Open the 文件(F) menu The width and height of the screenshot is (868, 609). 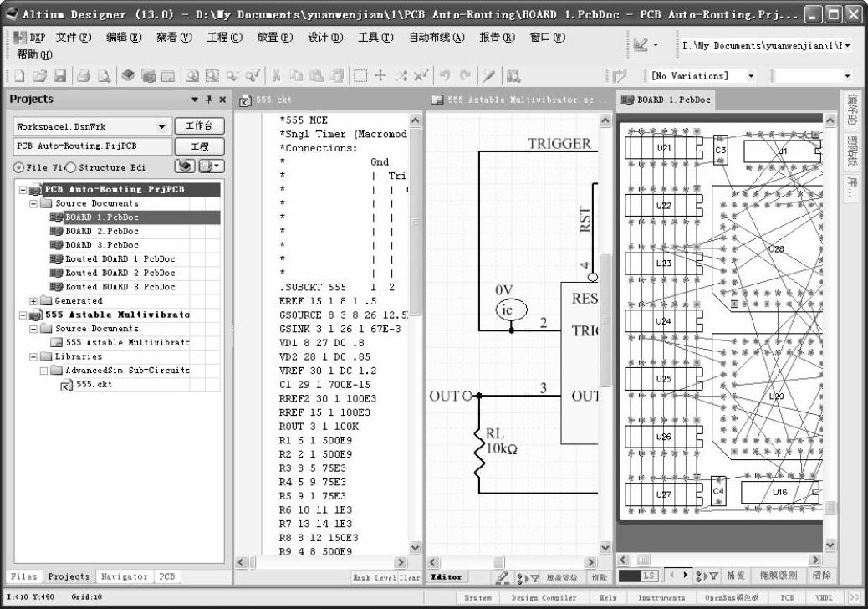(74, 37)
